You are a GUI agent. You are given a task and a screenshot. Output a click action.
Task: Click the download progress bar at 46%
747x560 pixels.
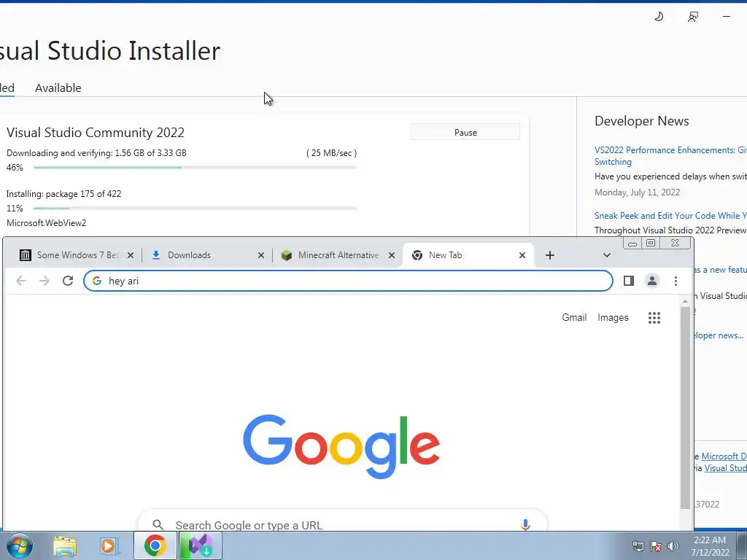[194, 168]
